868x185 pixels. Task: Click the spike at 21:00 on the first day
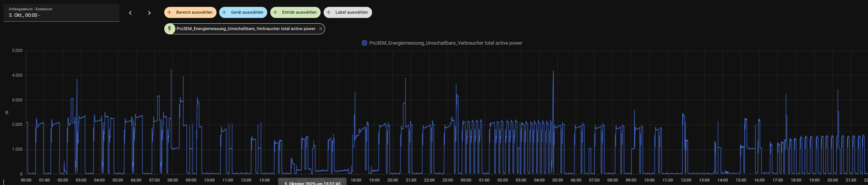405,79
